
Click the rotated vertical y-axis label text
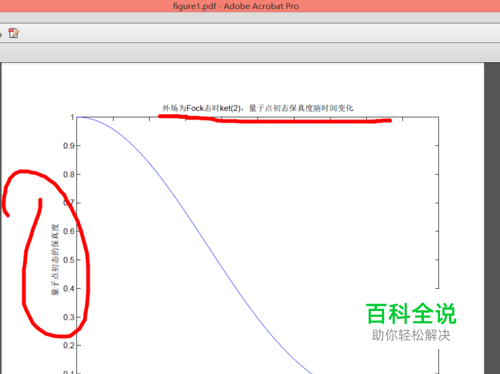pyautogui.click(x=55, y=259)
